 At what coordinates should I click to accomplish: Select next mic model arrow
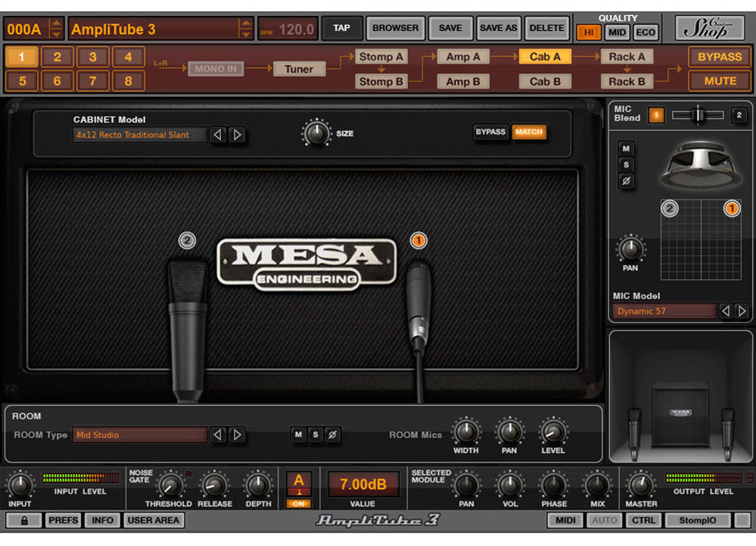[x=742, y=311]
